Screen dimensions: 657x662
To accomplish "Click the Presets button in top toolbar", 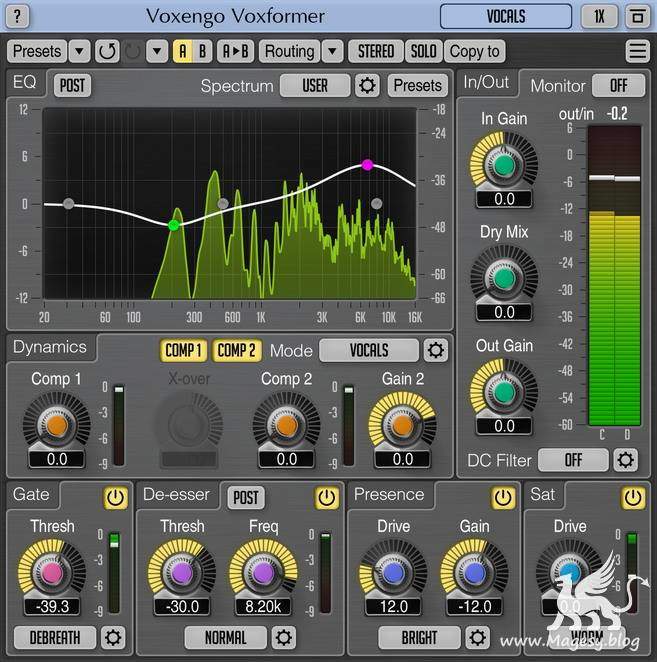I will (x=37, y=52).
